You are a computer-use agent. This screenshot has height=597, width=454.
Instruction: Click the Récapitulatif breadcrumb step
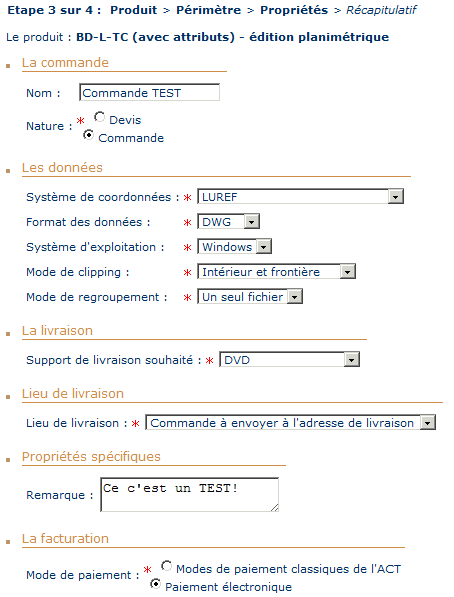click(x=381, y=10)
